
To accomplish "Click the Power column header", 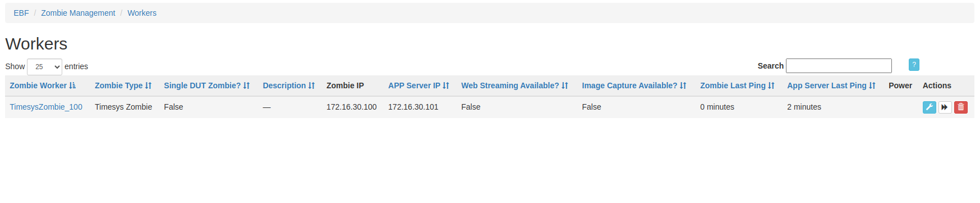I will pyautogui.click(x=900, y=85).
